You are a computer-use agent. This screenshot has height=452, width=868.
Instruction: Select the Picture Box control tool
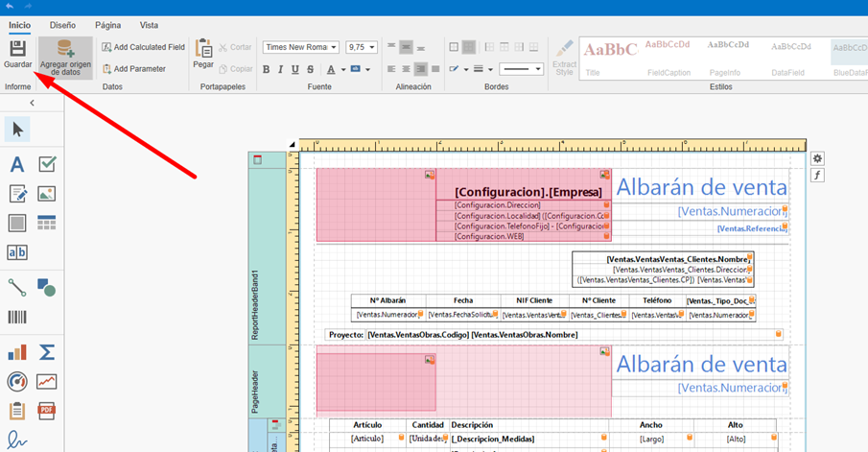coord(46,194)
